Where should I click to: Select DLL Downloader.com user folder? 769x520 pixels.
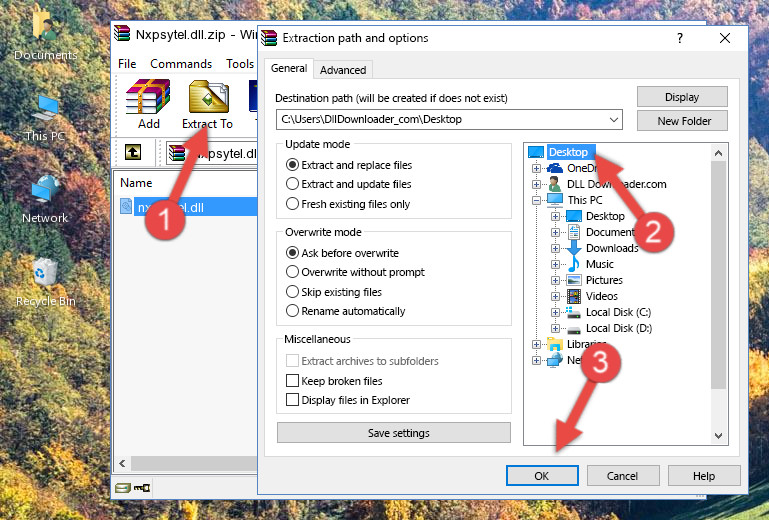point(616,184)
